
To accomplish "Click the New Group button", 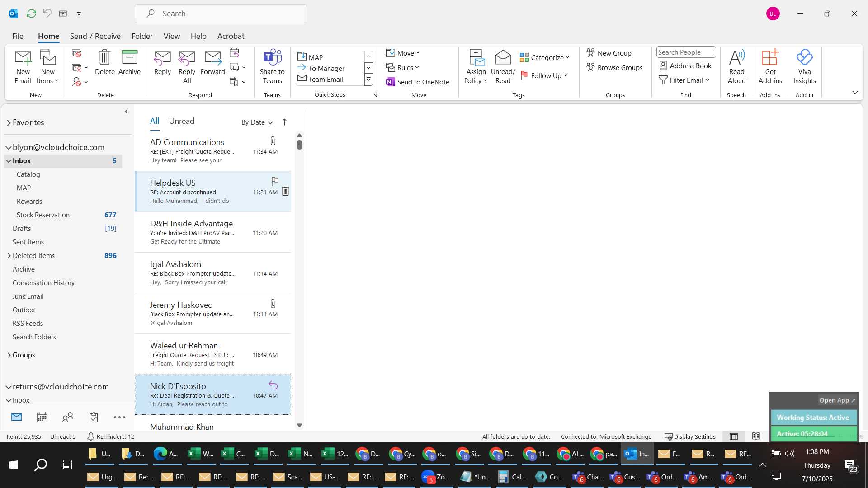I will [x=609, y=53].
